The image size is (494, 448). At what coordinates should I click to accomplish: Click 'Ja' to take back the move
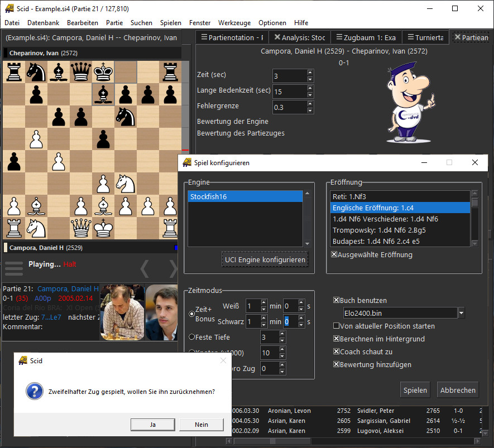coord(153,425)
